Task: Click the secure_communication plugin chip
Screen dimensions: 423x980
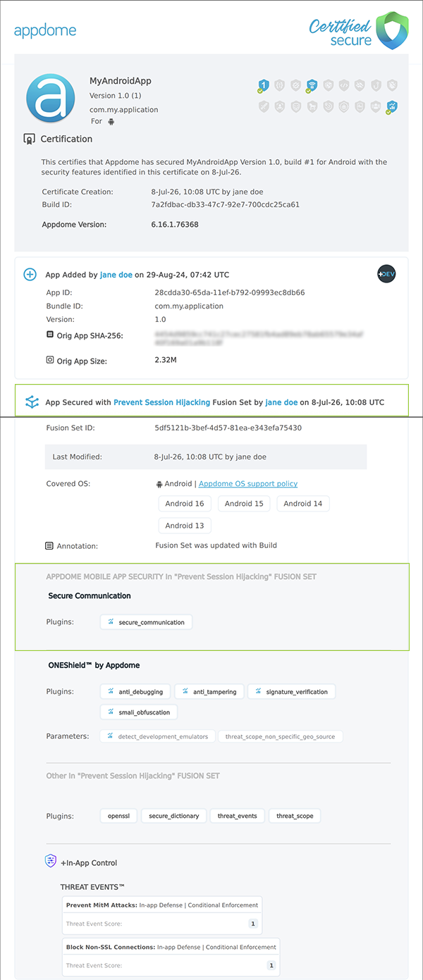Action: click(146, 622)
